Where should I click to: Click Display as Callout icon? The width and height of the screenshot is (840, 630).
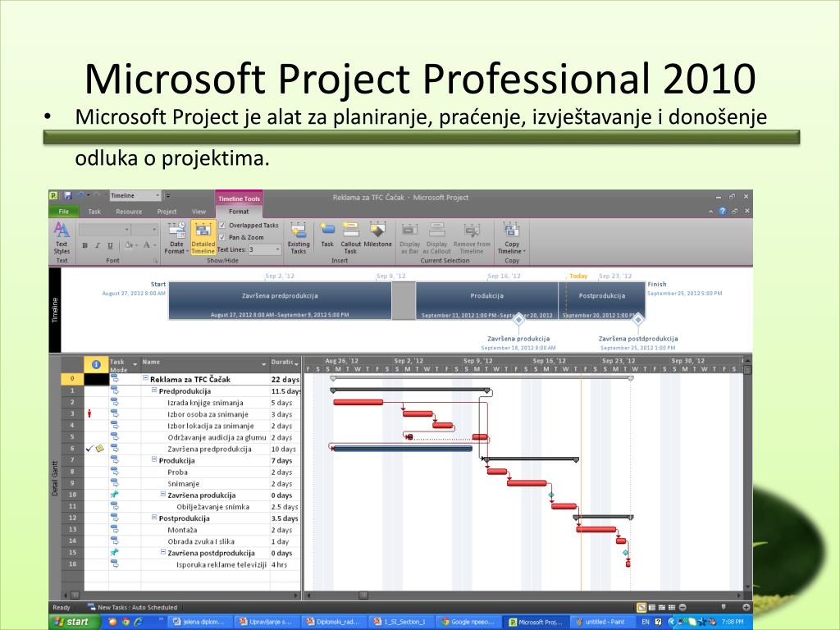coord(436,237)
